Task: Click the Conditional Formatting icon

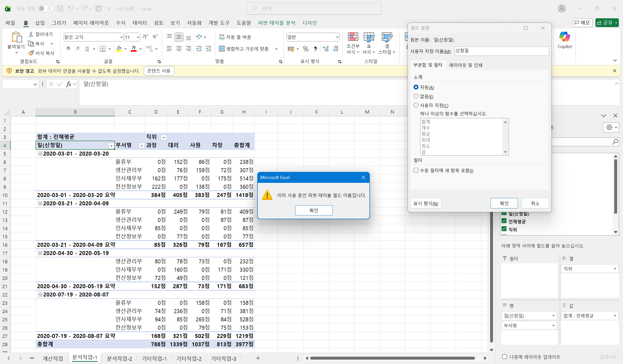Action: [x=353, y=37]
